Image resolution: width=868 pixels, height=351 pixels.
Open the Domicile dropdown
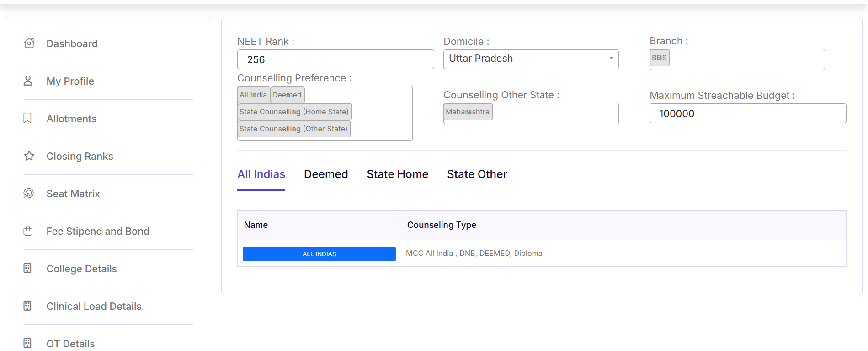(530, 59)
